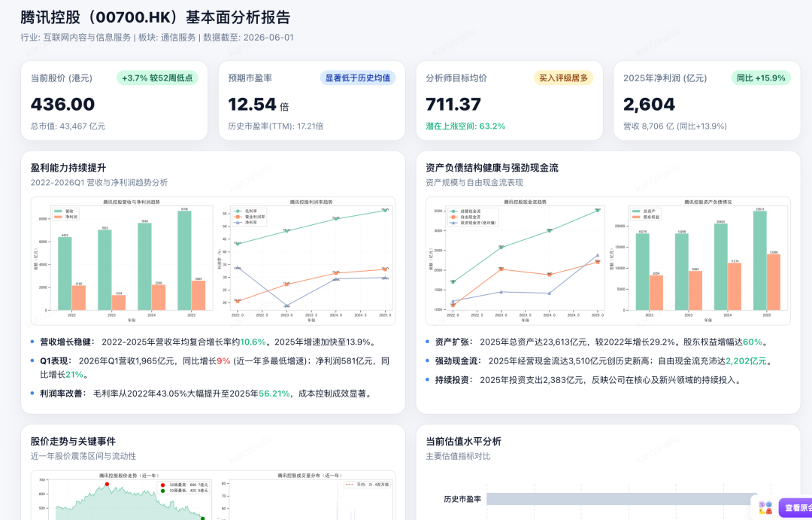The height and width of the screenshot is (520, 812).
Task: Open the 腾讯控股营收与净利润趋势 bar chart
Action: coord(124,261)
